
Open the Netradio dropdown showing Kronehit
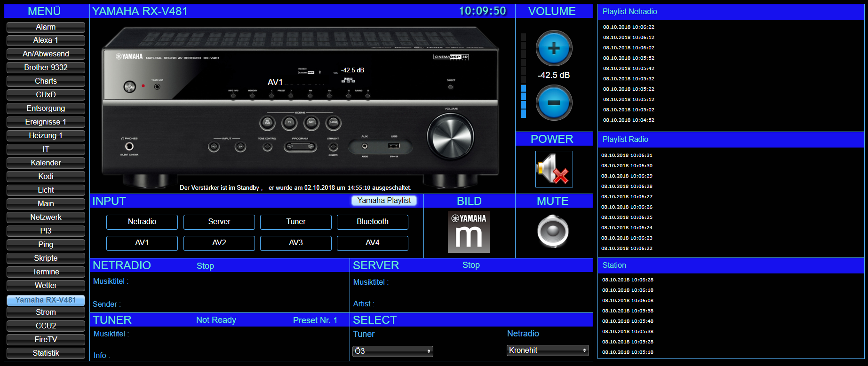coord(548,350)
